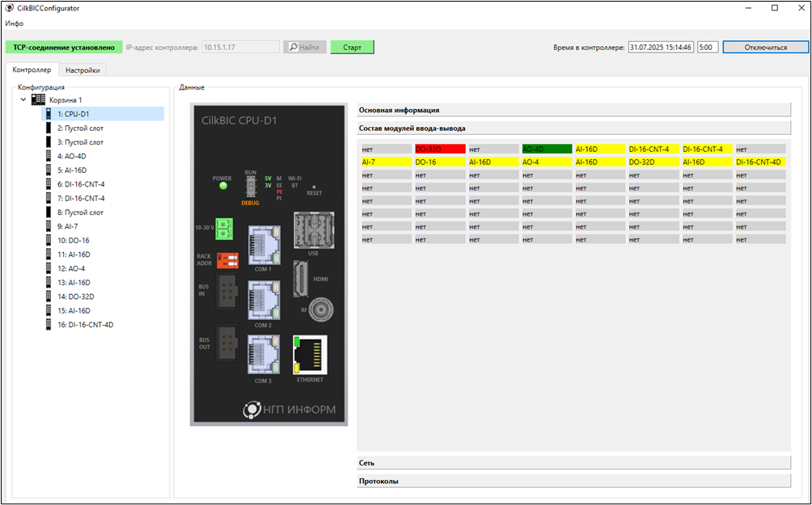Click the module icon beside 5: AI-16D

49,170
